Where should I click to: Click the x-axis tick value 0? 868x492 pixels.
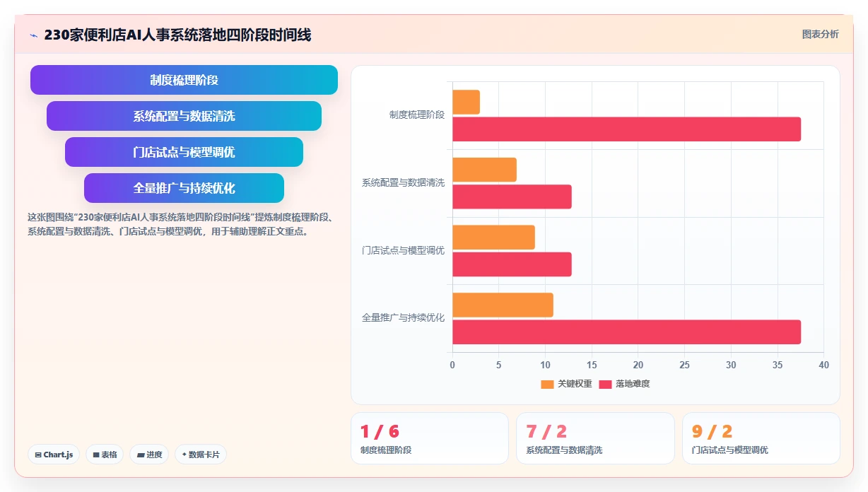[x=452, y=365]
